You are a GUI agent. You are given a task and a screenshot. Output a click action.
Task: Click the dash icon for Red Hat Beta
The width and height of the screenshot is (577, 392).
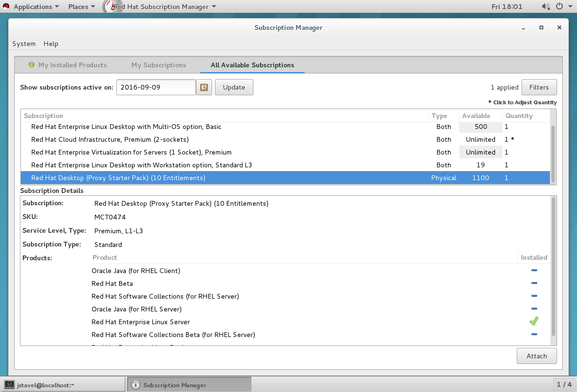pyautogui.click(x=534, y=283)
